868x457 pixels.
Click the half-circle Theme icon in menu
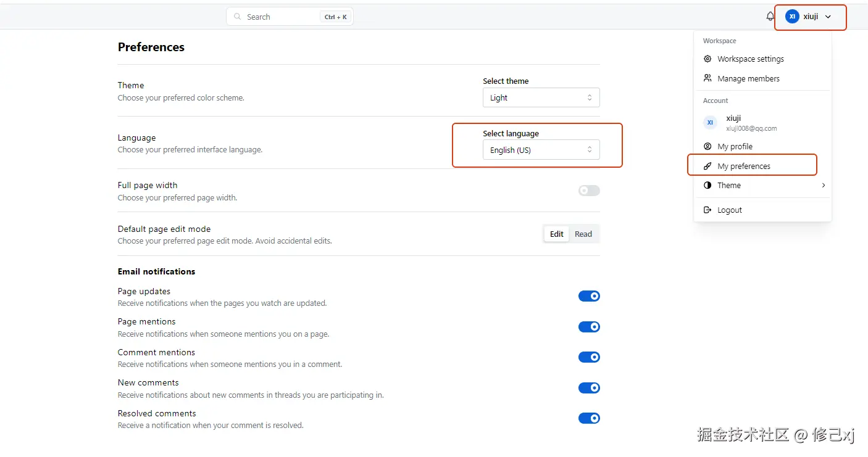tap(707, 186)
